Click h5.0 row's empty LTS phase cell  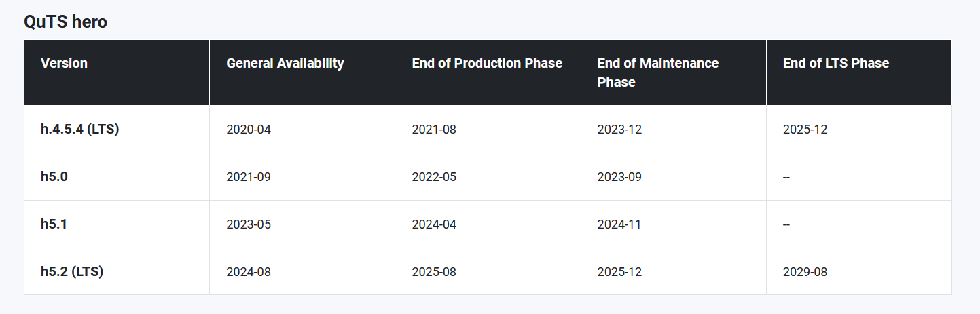click(786, 177)
